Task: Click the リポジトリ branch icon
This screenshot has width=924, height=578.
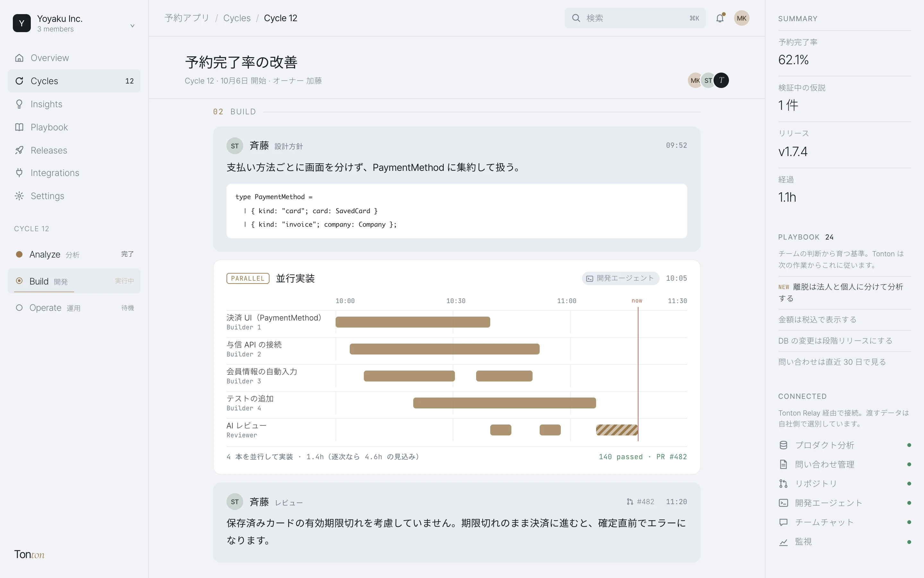Action: [x=783, y=484]
